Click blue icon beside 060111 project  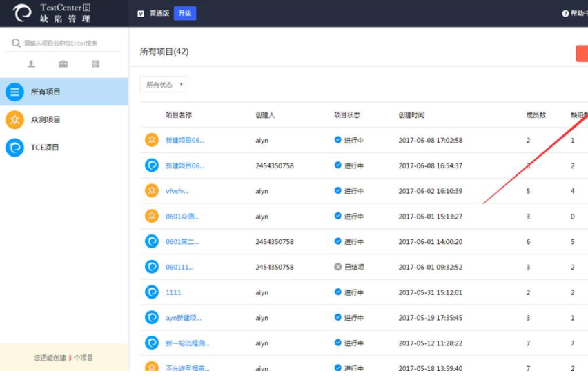[152, 267]
